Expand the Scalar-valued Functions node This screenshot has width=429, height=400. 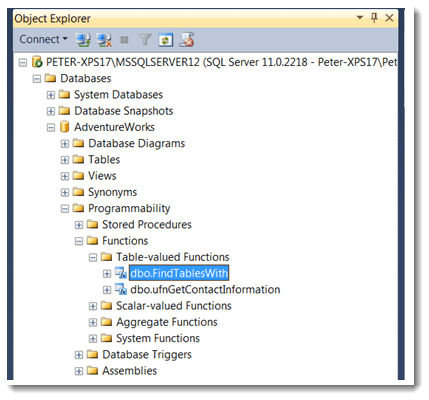93,306
